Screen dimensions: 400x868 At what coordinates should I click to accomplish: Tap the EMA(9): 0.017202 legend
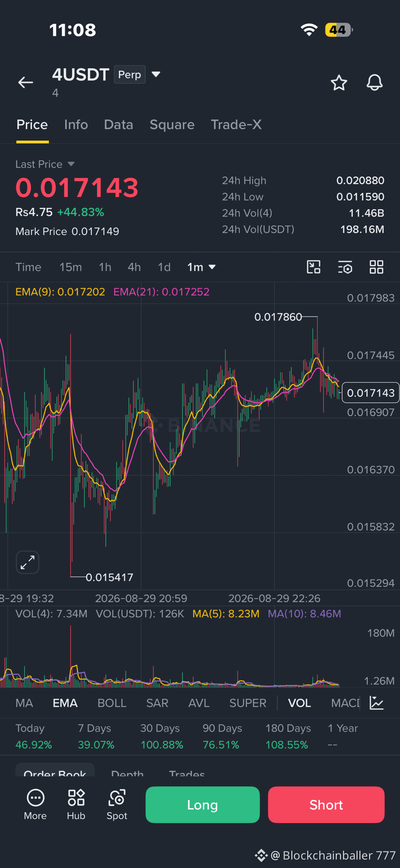point(60,292)
